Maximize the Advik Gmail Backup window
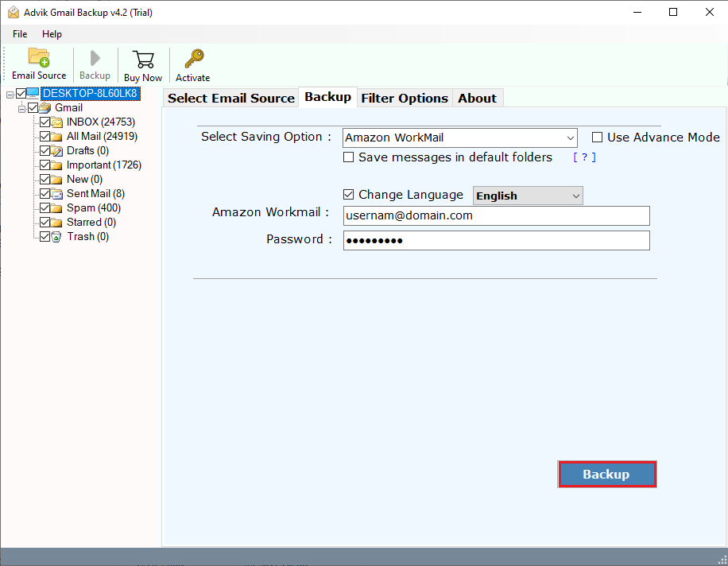Viewport: 728px width, 566px height. point(672,12)
